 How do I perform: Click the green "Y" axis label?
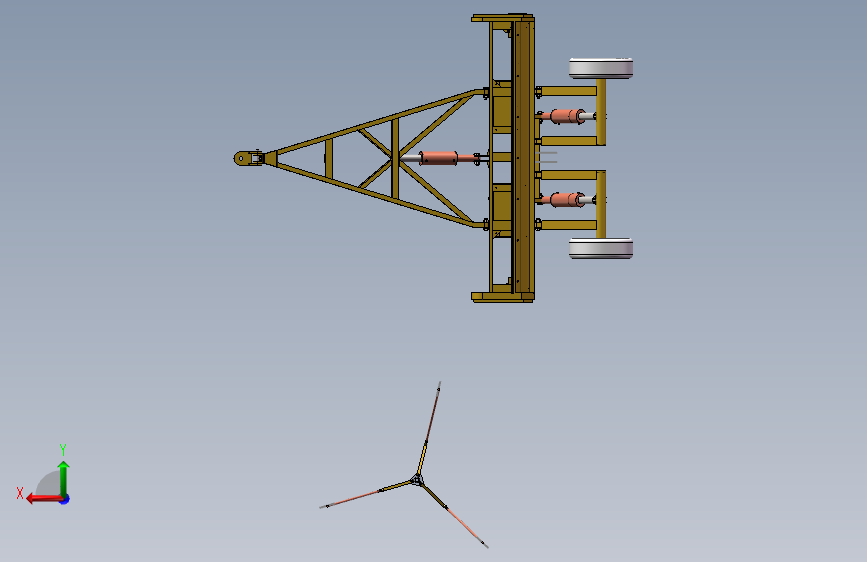pos(63,449)
